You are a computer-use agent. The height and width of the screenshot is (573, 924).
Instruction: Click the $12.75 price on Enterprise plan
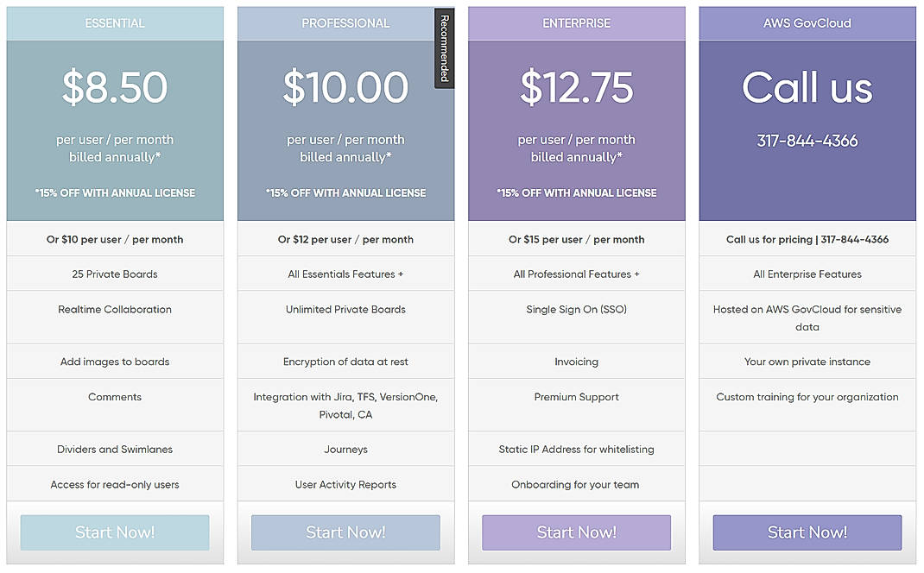pos(576,86)
